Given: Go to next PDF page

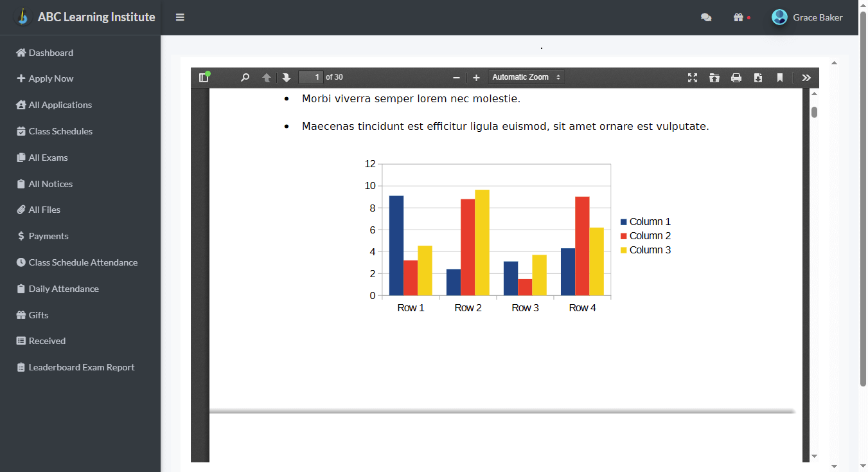Looking at the screenshot, I should point(287,78).
